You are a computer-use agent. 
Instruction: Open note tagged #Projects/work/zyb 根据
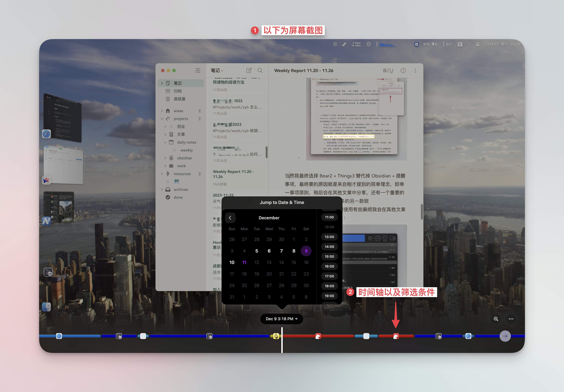[x=237, y=131]
